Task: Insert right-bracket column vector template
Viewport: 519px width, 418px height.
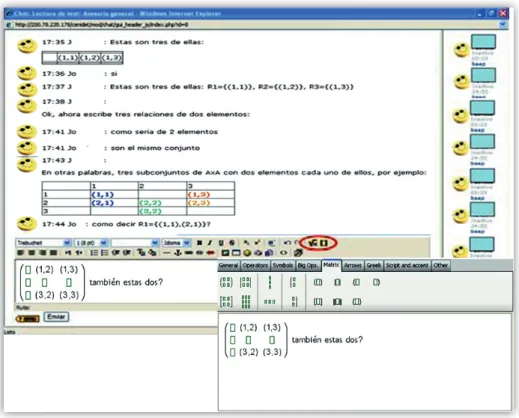Action: (294, 302)
